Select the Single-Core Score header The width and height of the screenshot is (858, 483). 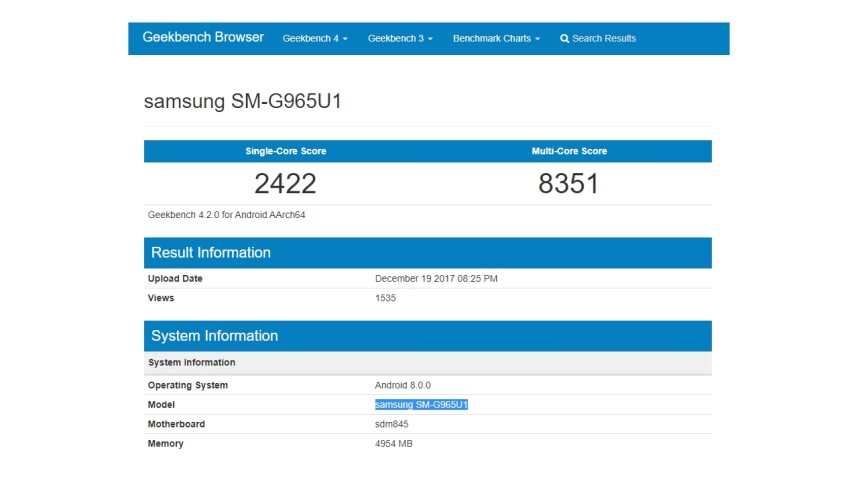286,151
